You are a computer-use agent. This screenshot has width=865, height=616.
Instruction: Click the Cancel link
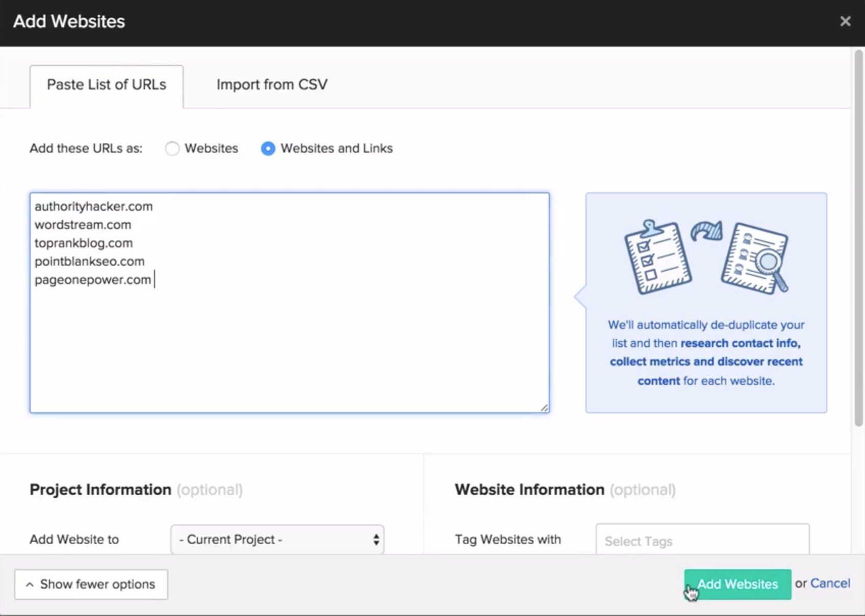(x=830, y=583)
